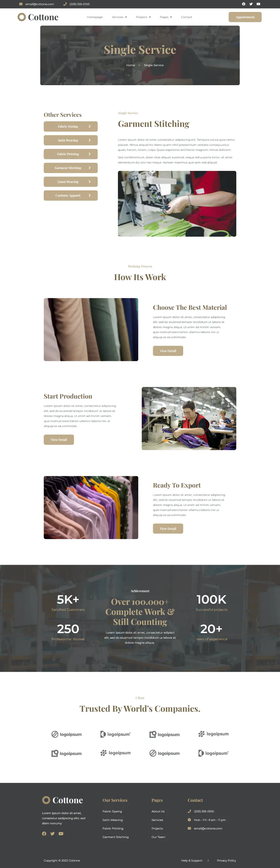Viewport: 280px width, 868px height.
Task: Go to Homepage in navigation
Action: [x=95, y=17]
